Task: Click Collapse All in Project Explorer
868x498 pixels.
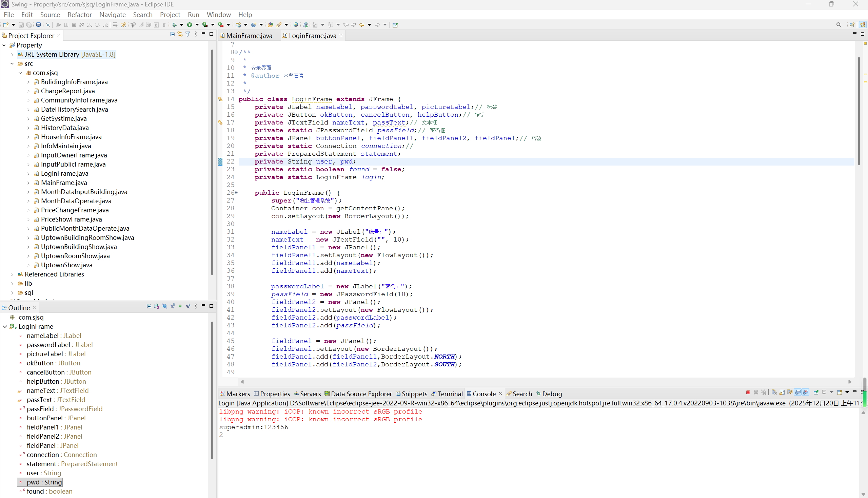Action: coord(172,34)
